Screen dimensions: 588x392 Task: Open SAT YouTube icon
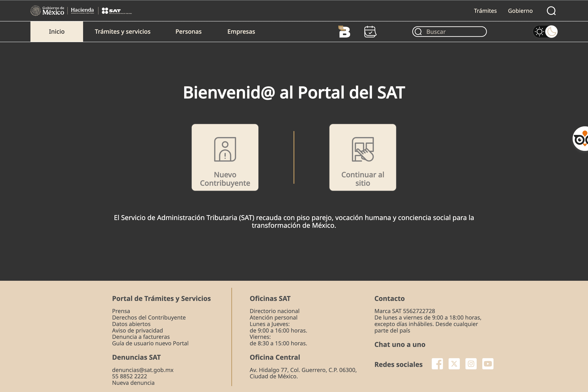point(488,364)
